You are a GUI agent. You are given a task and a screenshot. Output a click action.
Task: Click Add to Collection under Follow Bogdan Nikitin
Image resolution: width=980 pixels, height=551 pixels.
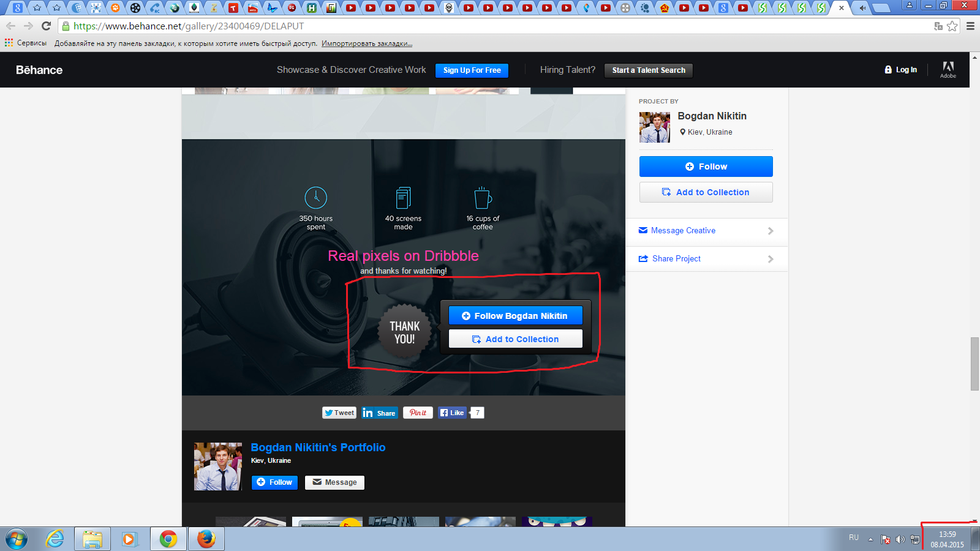coord(515,339)
